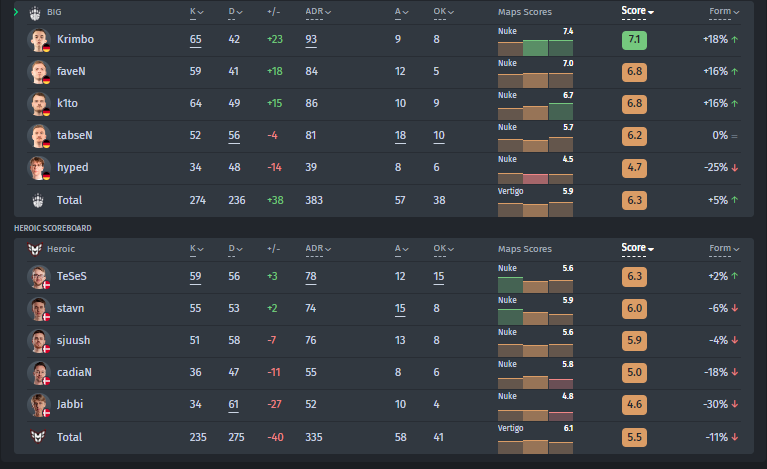Open Jabbi's player avatar
This screenshot has width=767, height=469.
coord(39,404)
